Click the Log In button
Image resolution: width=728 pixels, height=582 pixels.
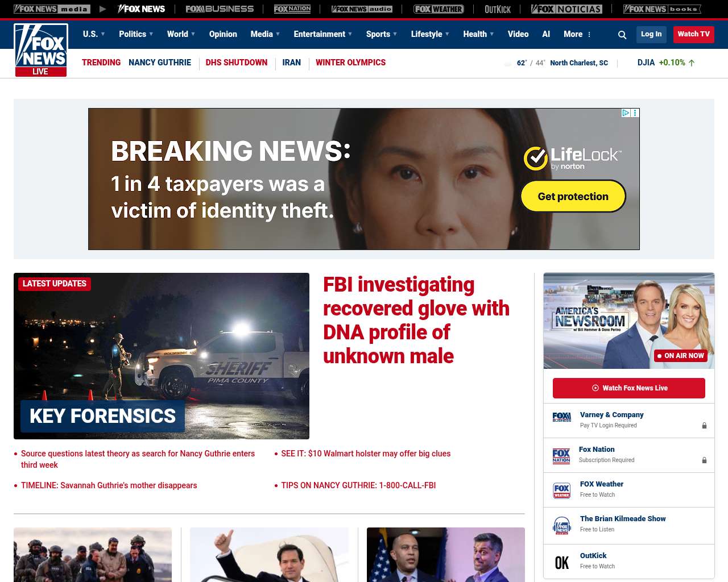651,34
